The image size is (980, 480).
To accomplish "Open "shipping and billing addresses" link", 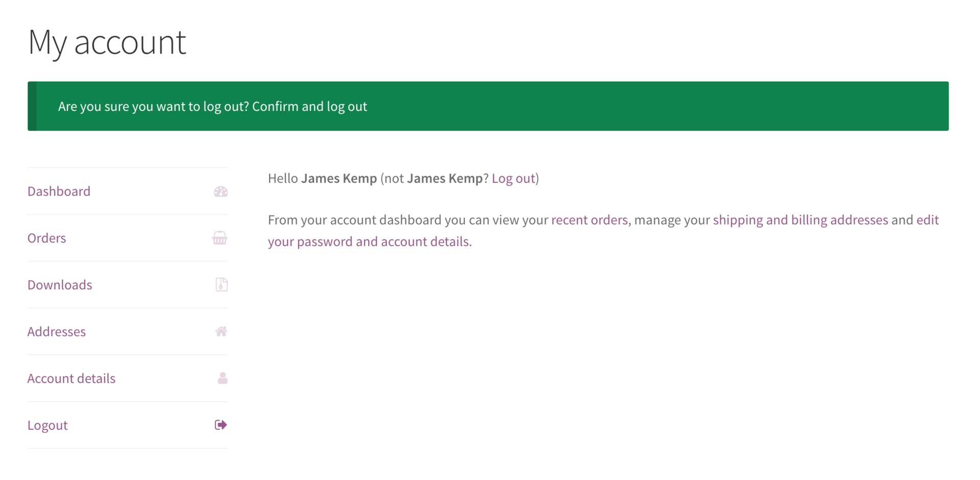I will coord(800,220).
